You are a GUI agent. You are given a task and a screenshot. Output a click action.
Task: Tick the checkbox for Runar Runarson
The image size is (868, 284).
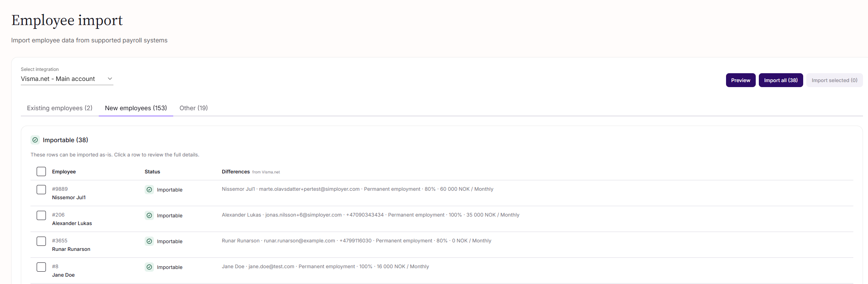[41, 241]
